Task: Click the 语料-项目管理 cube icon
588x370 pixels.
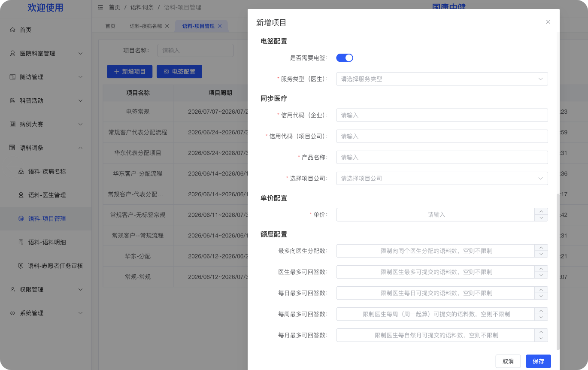Action: 21,219
